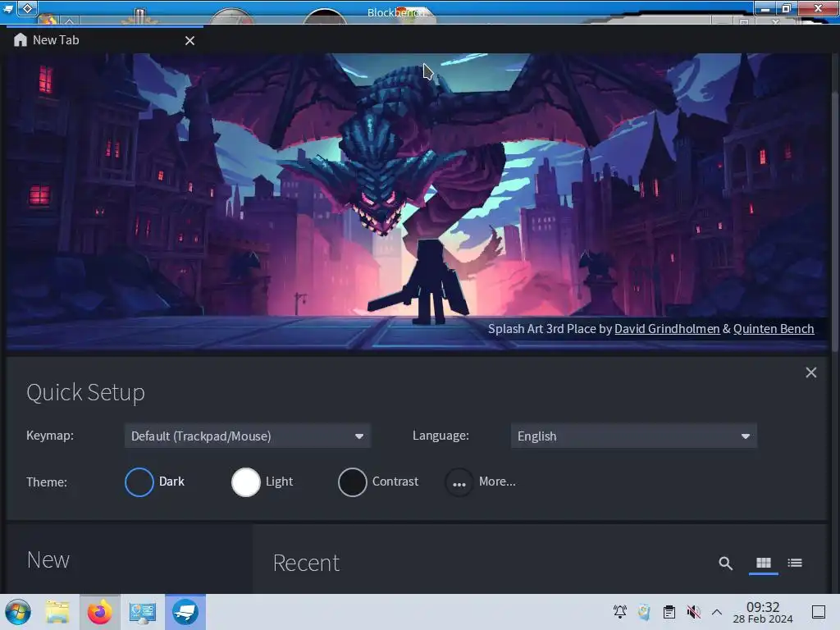Screen dimensions: 840x630
Task: Select the Contrast theme option
Action: tap(378, 482)
